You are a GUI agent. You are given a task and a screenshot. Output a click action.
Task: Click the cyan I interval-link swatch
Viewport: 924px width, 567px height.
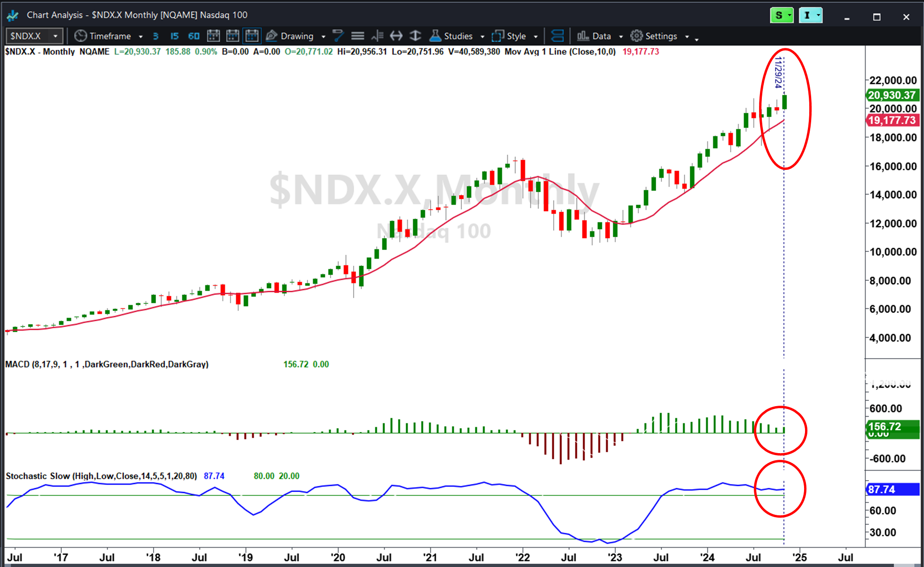coord(807,16)
